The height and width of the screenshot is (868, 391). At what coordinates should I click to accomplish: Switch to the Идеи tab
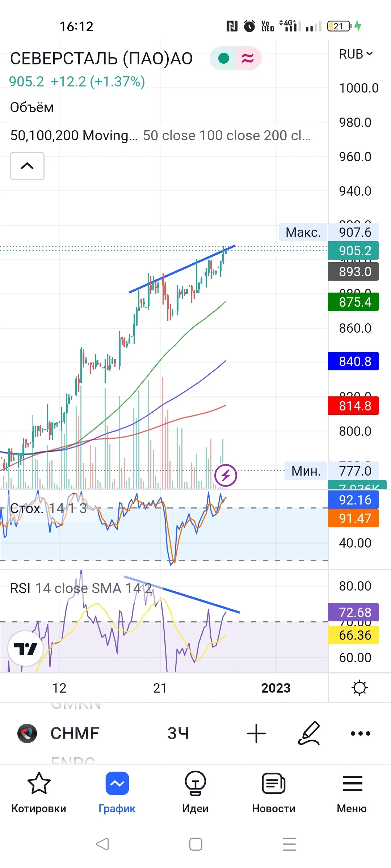(195, 793)
